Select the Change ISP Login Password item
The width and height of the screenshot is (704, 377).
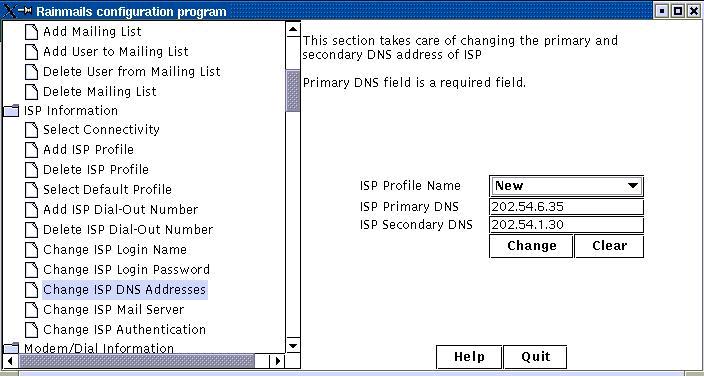click(127, 270)
